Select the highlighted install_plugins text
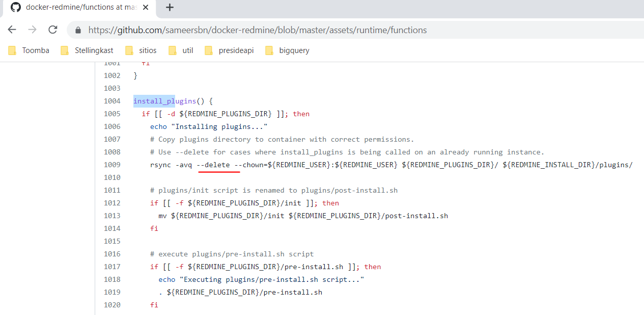Image resolution: width=644 pixels, height=315 pixels. [x=154, y=100]
